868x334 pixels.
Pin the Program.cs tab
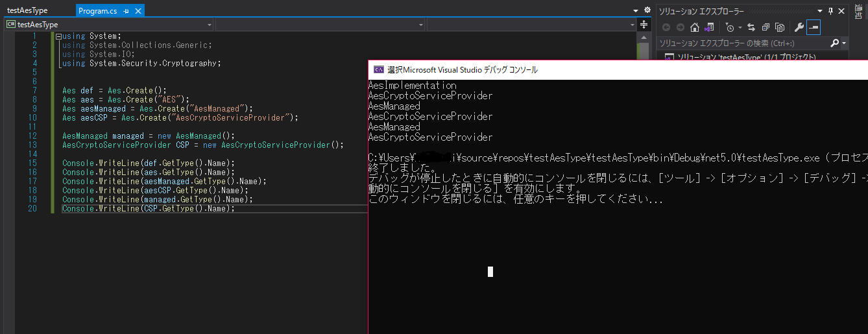tap(126, 11)
